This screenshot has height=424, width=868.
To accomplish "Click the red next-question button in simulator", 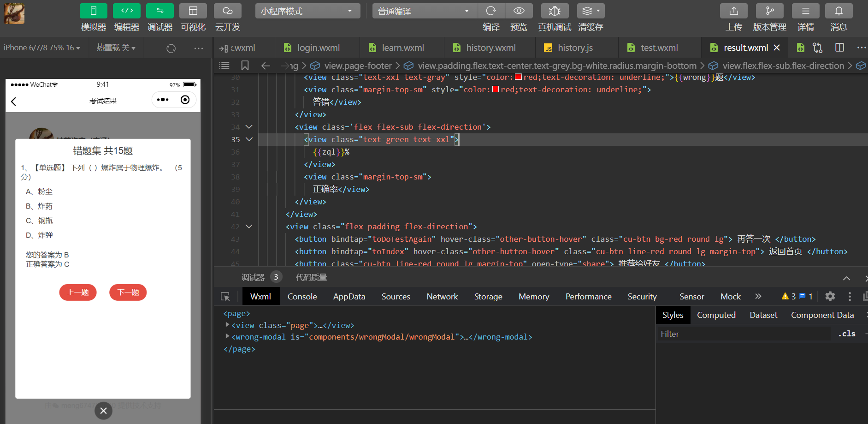I will [128, 293].
